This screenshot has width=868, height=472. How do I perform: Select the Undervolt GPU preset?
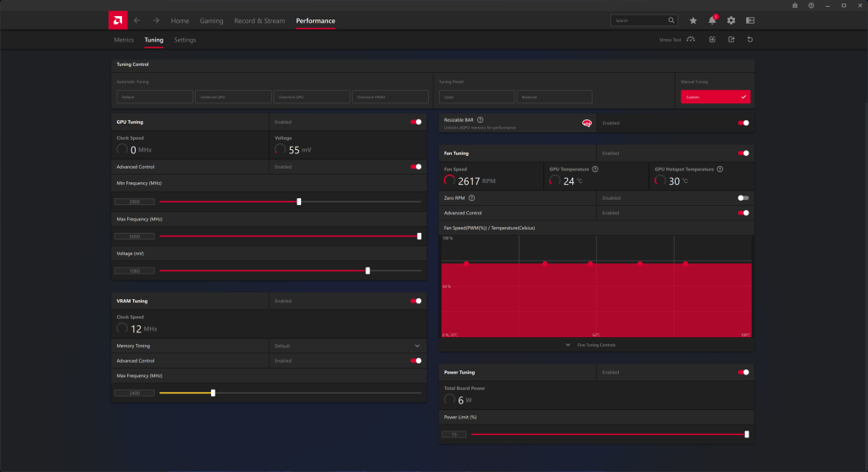pyautogui.click(x=233, y=97)
